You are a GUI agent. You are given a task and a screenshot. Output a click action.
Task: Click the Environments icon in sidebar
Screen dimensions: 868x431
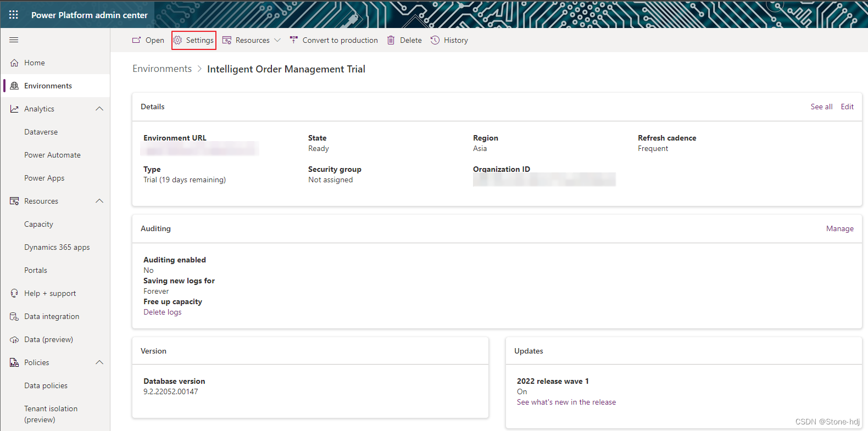[x=14, y=86]
